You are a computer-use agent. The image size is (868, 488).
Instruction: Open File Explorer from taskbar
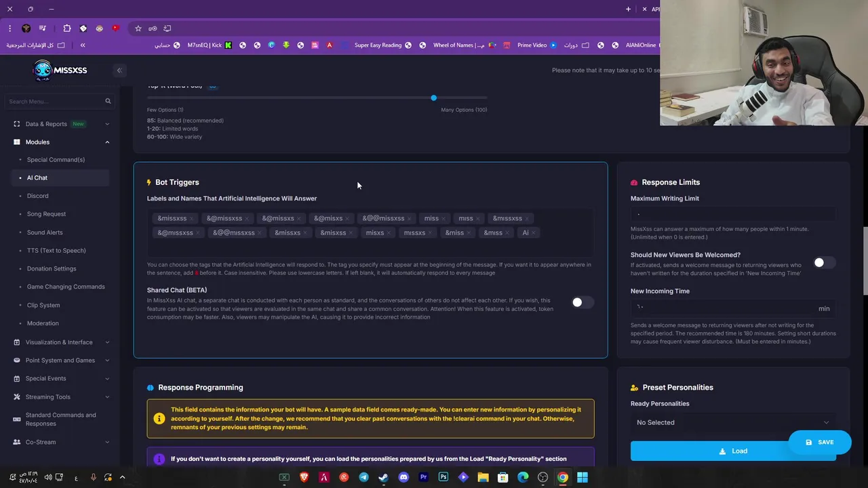tap(483, 477)
